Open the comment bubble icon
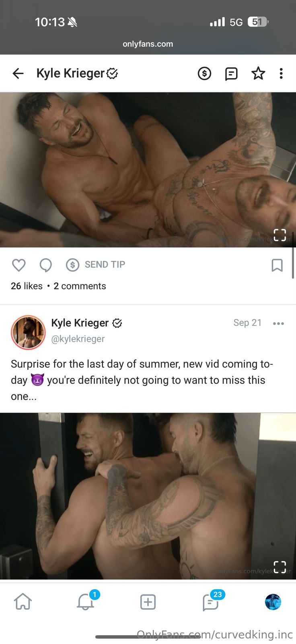This screenshot has width=296, height=644. [46, 265]
